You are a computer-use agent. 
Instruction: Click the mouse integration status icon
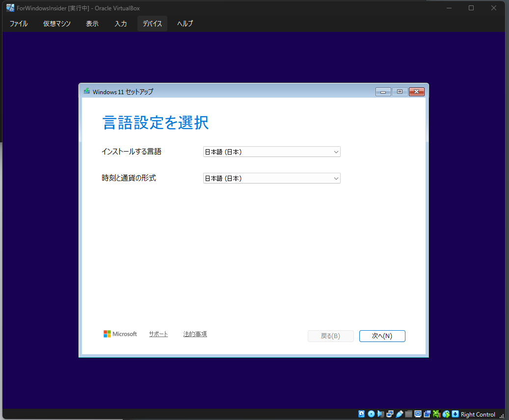[446, 414]
